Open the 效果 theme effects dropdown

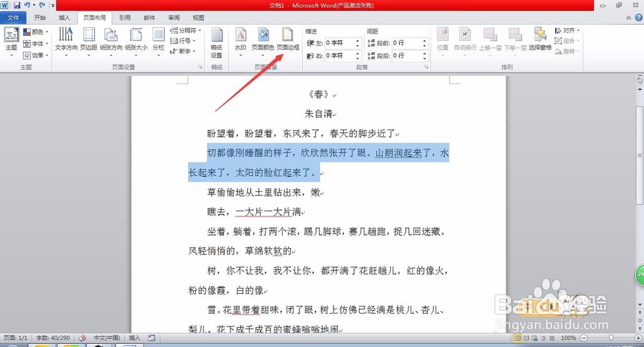point(35,55)
